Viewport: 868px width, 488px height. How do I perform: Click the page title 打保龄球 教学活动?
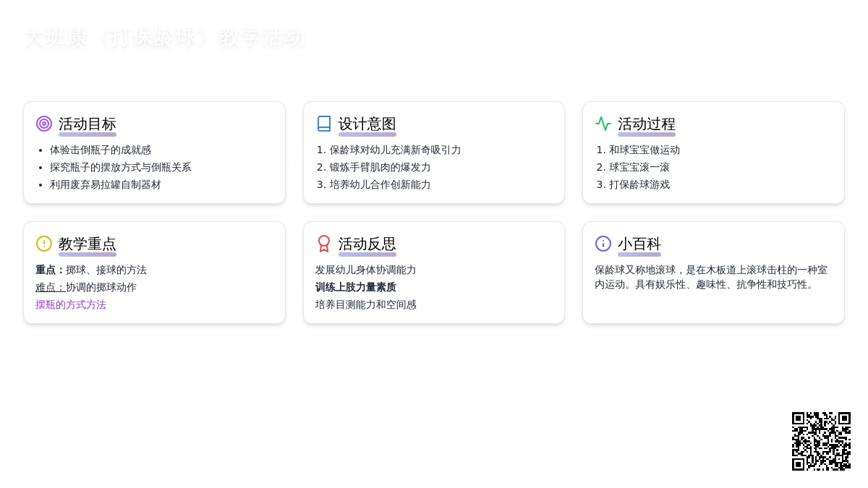tap(164, 38)
